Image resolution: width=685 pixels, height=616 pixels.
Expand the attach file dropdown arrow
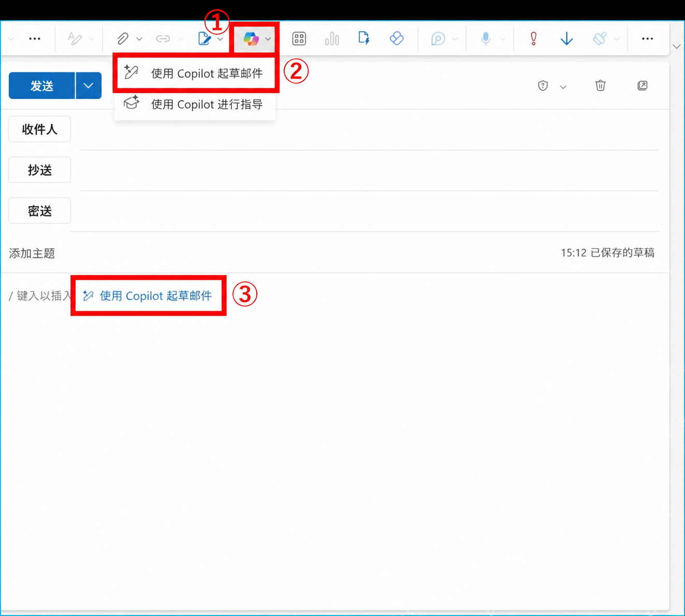coord(139,39)
